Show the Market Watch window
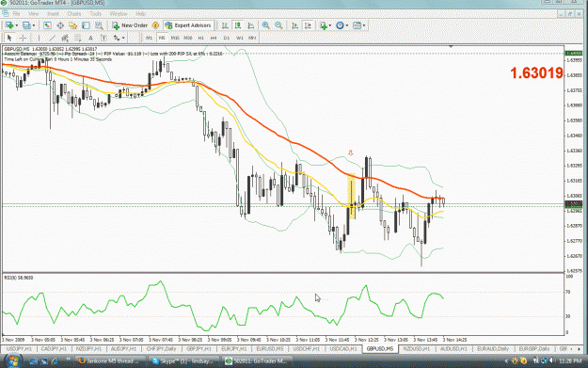Image resolution: width=588 pixels, height=368 pixels. coord(47,25)
